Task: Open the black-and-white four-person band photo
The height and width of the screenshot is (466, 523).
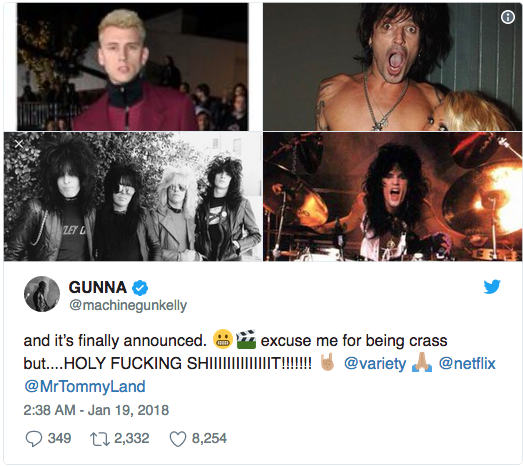Action: (x=133, y=196)
